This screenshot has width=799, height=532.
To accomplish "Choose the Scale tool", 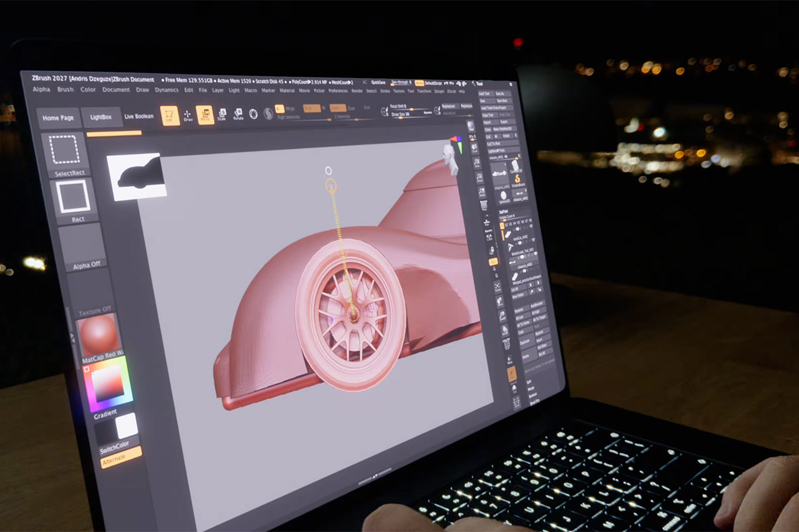I will click(222, 115).
